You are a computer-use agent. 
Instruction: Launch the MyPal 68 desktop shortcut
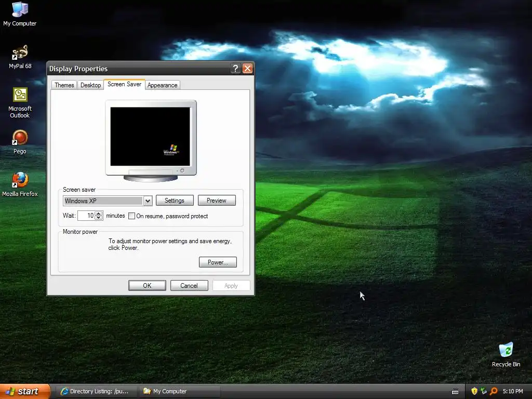[20, 57]
